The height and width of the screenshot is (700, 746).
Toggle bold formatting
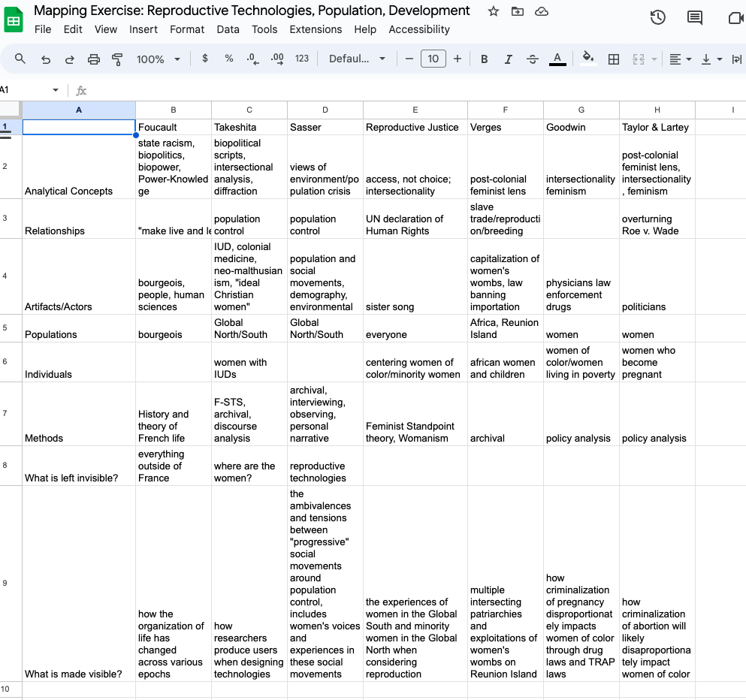click(485, 59)
